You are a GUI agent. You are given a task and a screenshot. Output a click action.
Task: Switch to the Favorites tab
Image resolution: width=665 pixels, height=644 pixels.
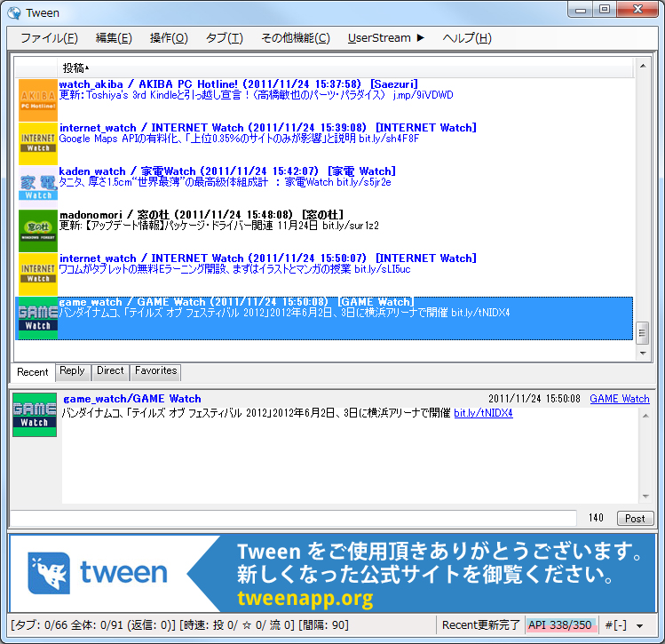(x=155, y=370)
